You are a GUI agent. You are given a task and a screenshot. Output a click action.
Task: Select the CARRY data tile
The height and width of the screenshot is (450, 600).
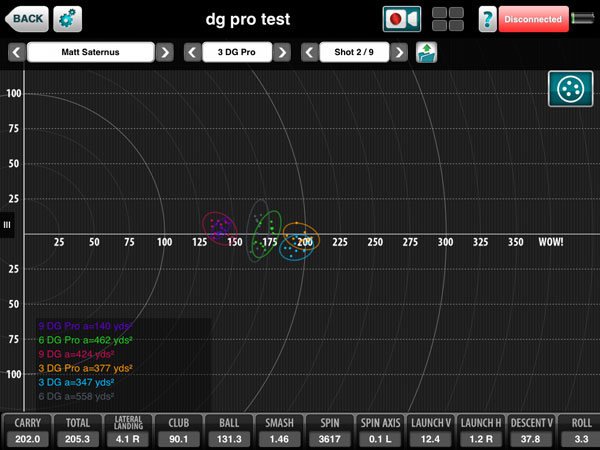point(25,431)
